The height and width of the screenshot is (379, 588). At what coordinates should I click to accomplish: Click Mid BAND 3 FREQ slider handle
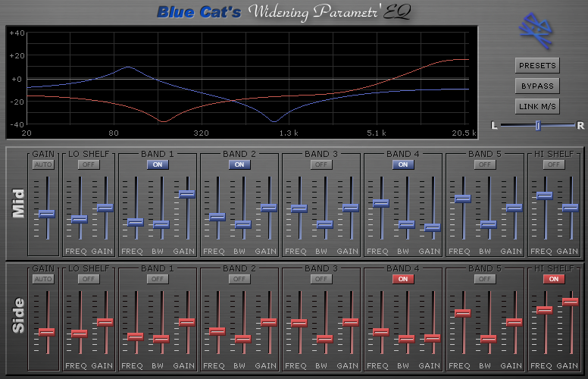(x=299, y=208)
